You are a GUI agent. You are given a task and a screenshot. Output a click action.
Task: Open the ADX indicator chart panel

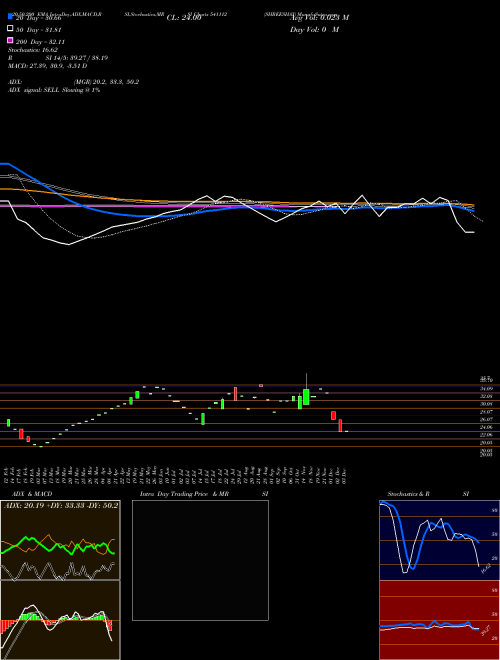(x=60, y=540)
